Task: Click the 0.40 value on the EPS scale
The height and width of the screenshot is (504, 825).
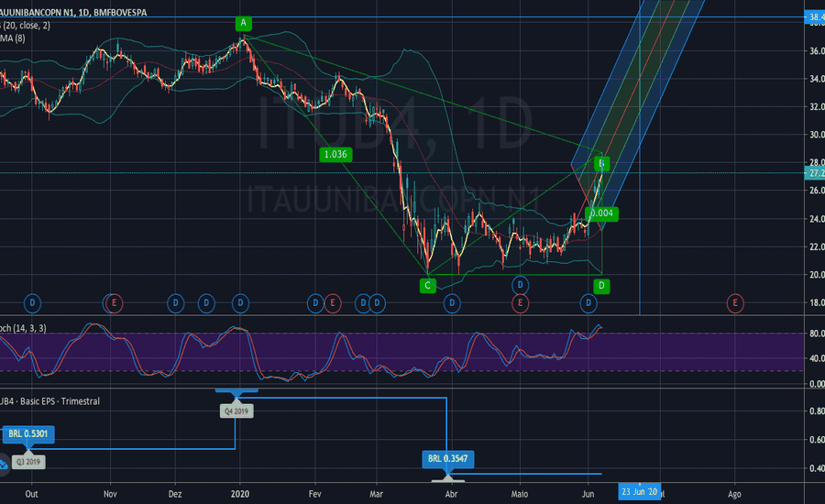Action: coord(817,468)
